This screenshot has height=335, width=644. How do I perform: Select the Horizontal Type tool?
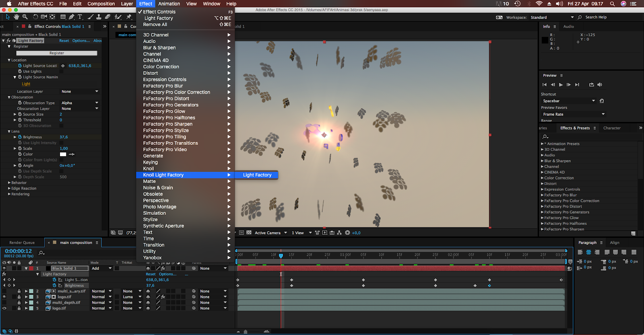click(80, 17)
